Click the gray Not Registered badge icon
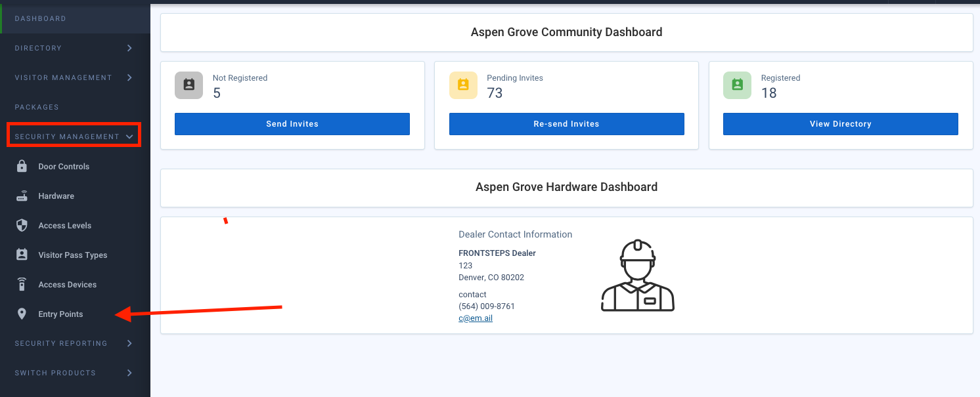 [189, 85]
